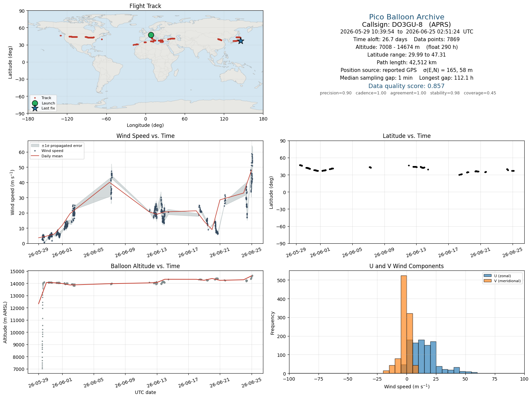Click the second-tallest orange V histogram bar
The height and width of the screenshot is (398, 532).
click(410, 343)
